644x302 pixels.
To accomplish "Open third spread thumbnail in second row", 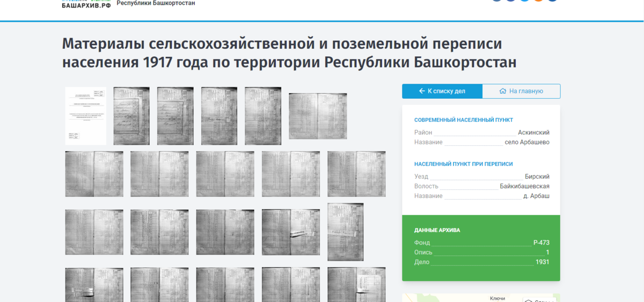I will click(225, 174).
